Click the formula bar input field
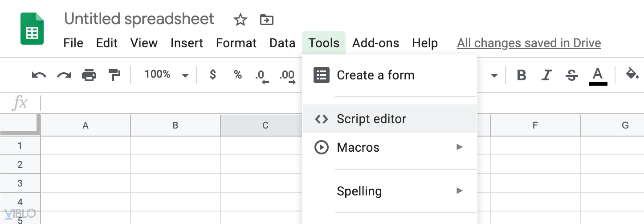 169,104
